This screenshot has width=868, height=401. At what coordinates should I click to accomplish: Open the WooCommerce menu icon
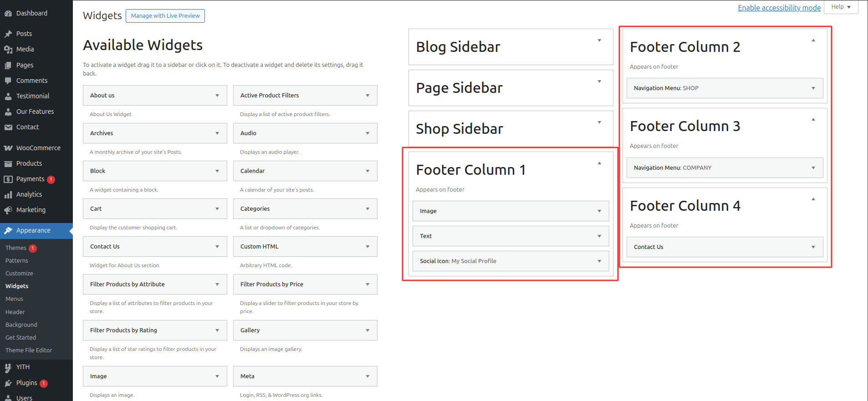click(x=9, y=147)
